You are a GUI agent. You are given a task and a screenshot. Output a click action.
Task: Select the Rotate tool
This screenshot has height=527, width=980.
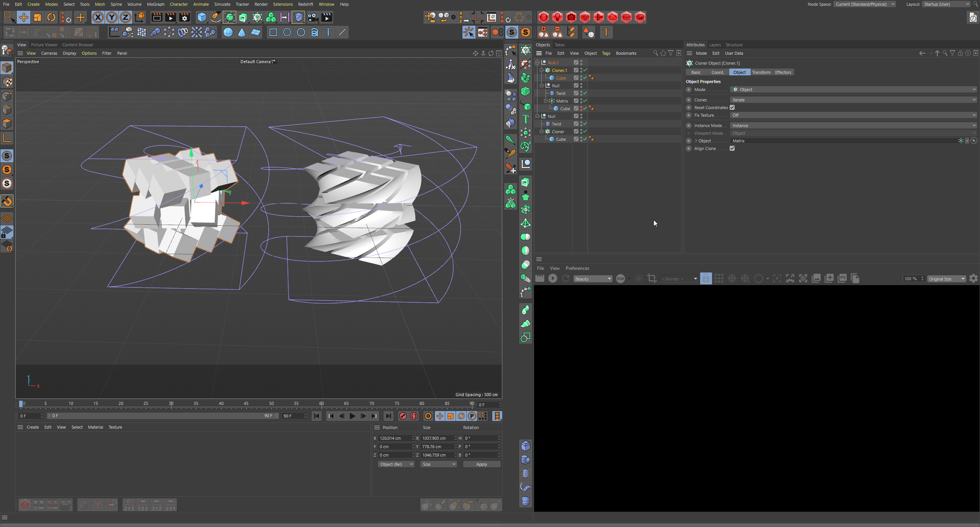[x=51, y=18]
